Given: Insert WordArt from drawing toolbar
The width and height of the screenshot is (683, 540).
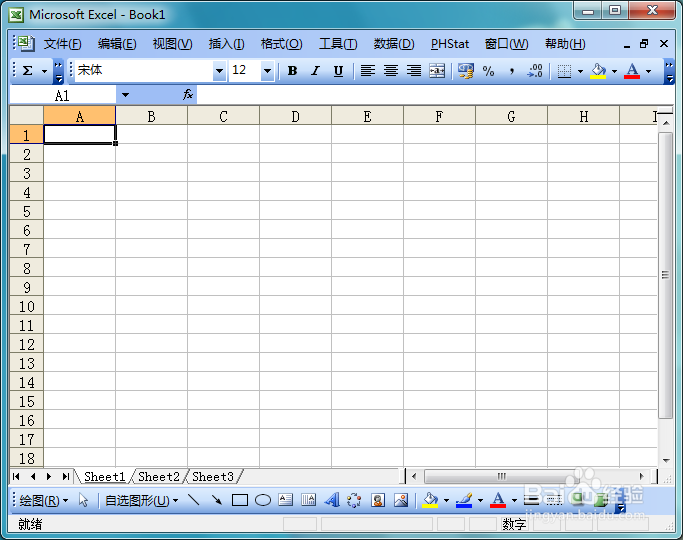Looking at the screenshot, I should coord(332,500).
